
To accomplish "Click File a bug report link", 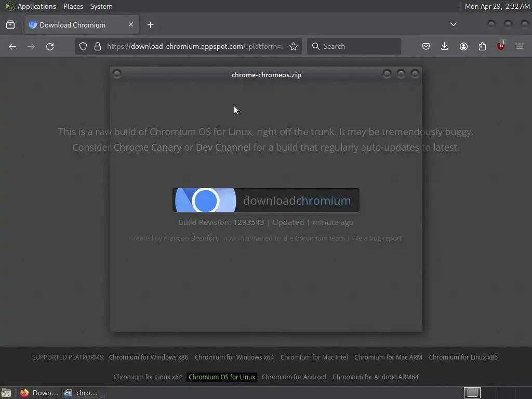I will click(377, 238).
